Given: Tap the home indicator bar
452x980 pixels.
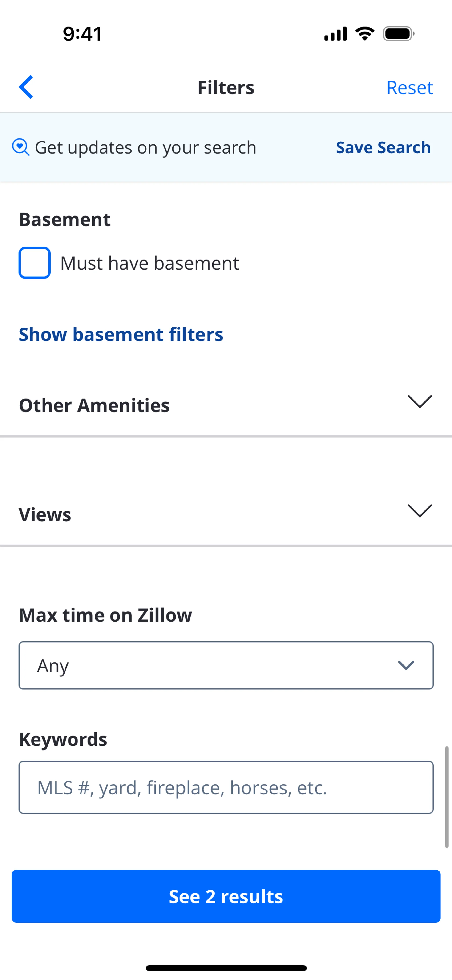Looking at the screenshot, I should (x=226, y=968).
